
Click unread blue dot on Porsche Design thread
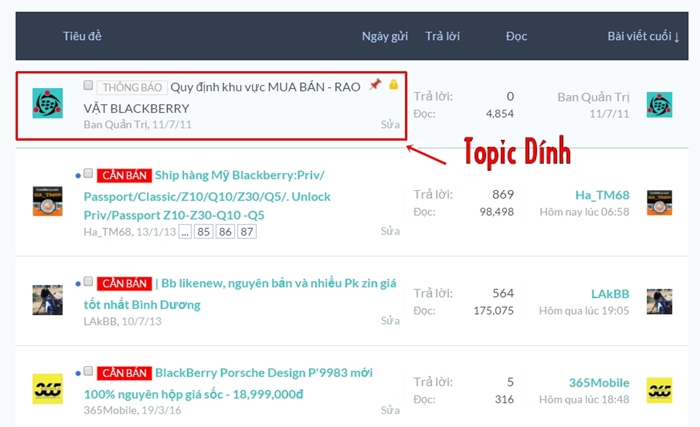point(78,373)
